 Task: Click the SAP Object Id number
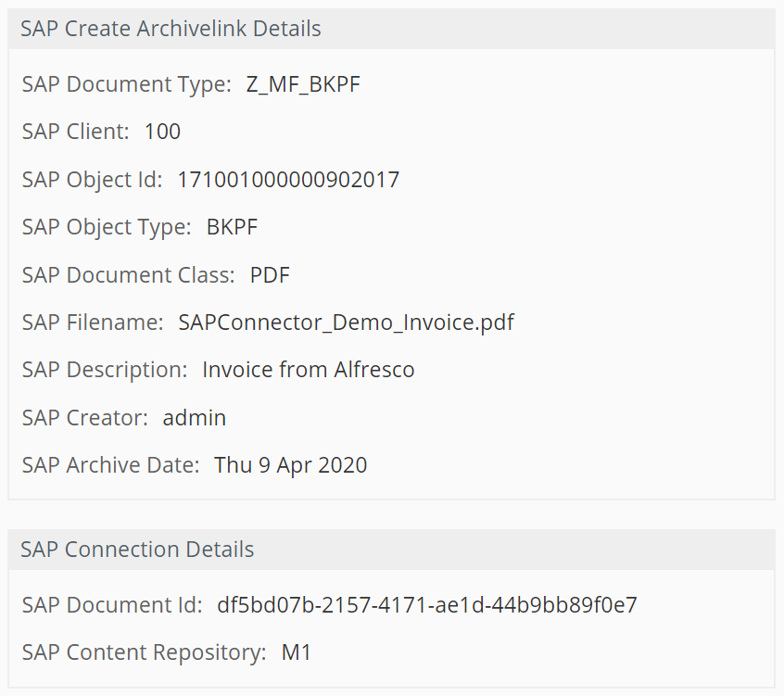pyautogui.click(x=288, y=179)
